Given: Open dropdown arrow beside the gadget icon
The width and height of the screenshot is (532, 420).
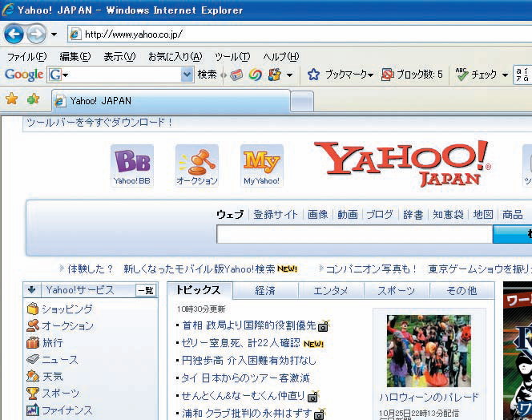Looking at the screenshot, I should coord(289,75).
